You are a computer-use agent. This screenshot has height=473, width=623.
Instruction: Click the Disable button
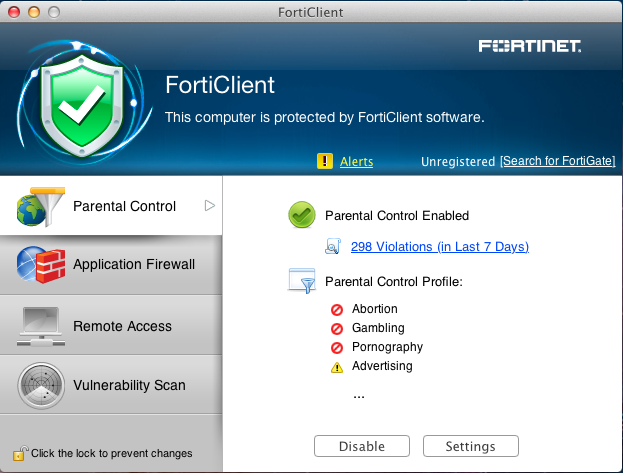click(362, 446)
